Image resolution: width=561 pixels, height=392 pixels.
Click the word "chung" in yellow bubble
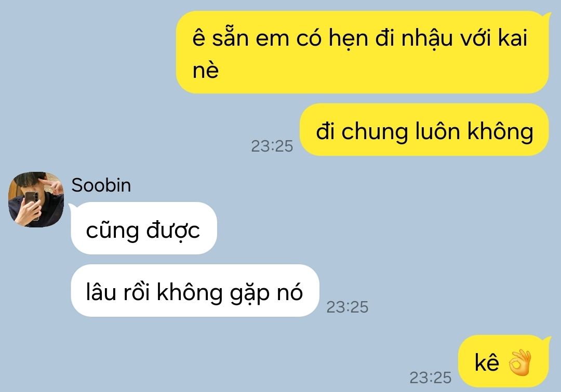(375, 132)
